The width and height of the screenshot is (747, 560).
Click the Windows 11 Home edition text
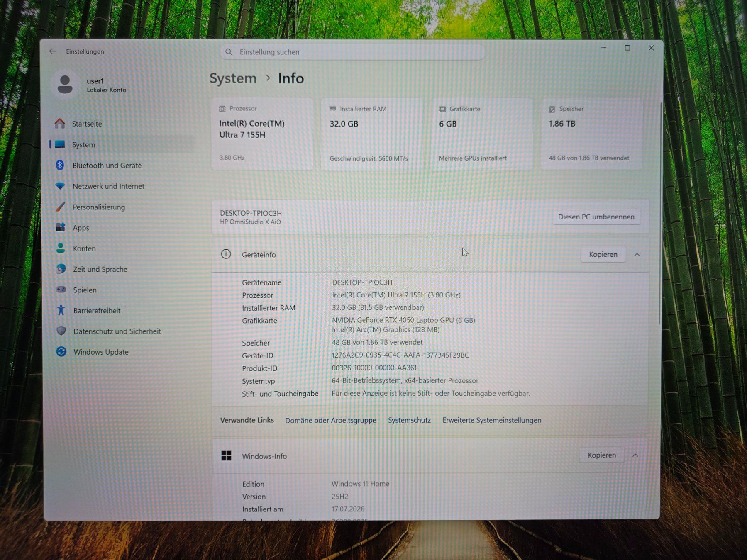click(360, 484)
